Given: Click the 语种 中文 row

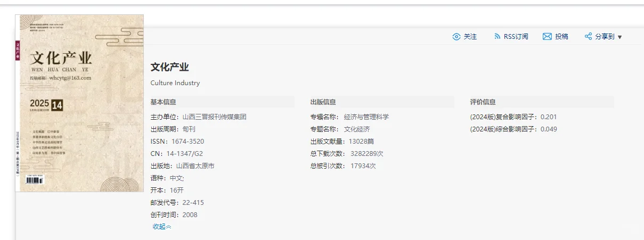Looking at the screenshot, I should [167, 178].
